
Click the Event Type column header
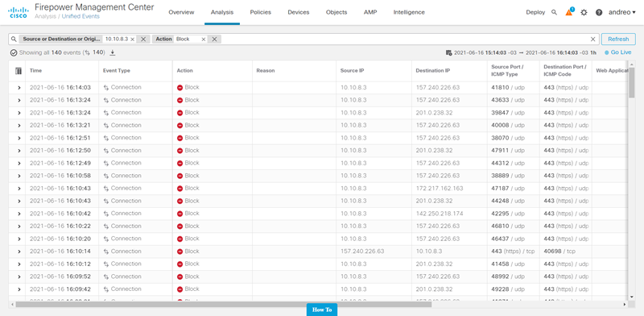(117, 71)
